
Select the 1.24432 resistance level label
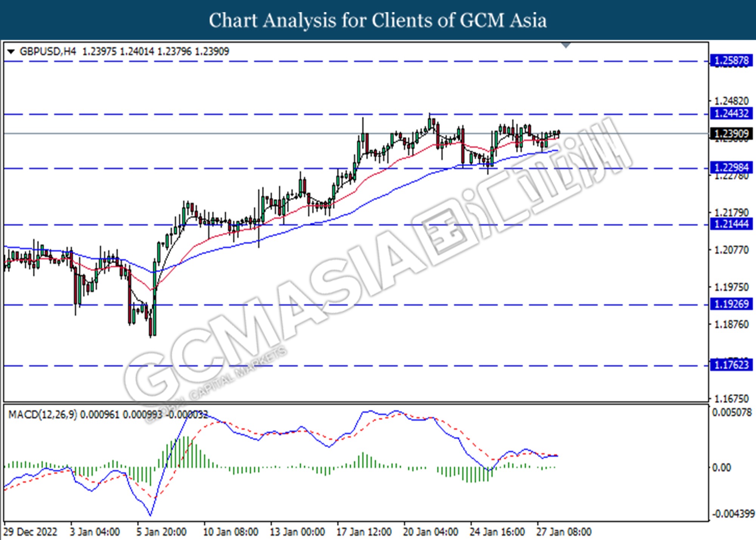pyautogui.click(x=731, y=113)
